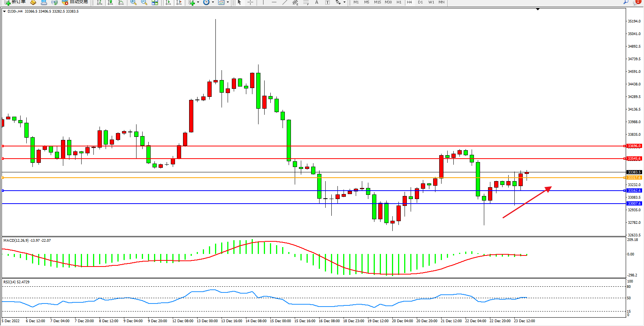The height and width of the screenshot is (326, 644).
Task: Open the periodicity clock dropdown arrow
Action: coord(213,2)
